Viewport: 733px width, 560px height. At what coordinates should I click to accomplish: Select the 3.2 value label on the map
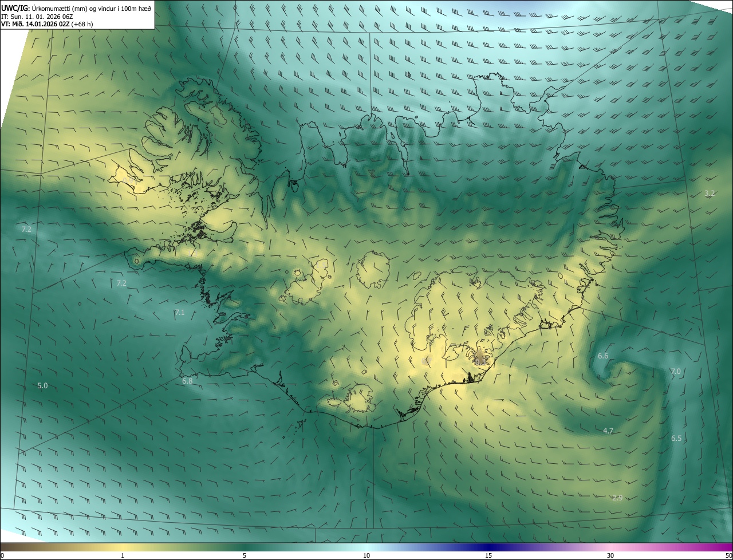(710, 194)
